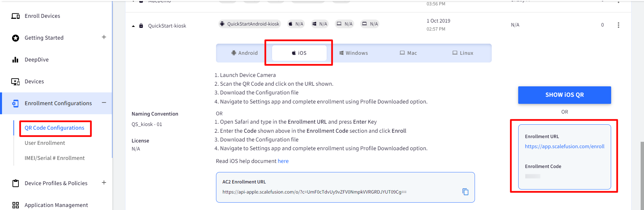
Task: Click the Devices sidebar icon
Action: tap(15, 82)
